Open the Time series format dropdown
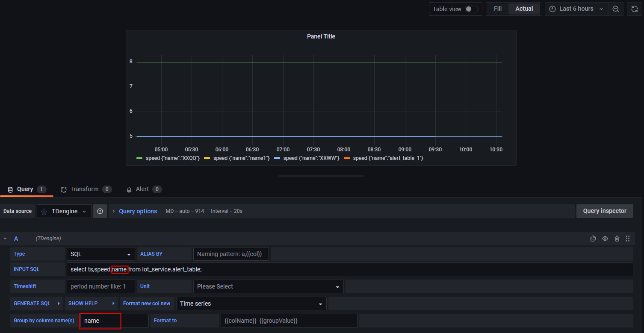Screen dimensions: 644x333 251,304
